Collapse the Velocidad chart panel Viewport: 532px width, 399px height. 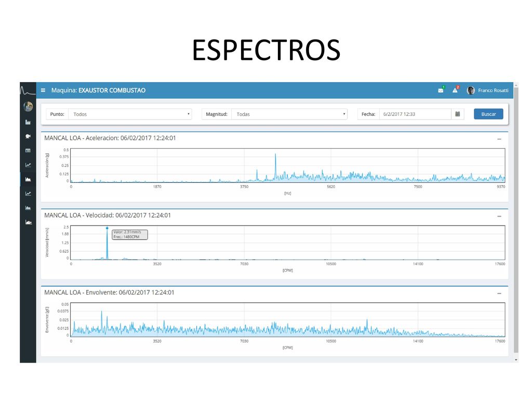point(499,216)
